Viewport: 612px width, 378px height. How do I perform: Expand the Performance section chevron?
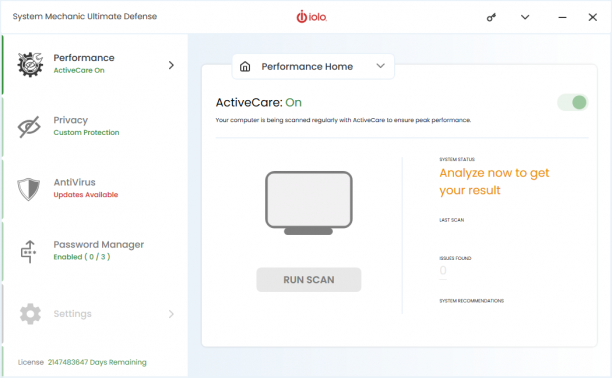click(x=171, y=65)
